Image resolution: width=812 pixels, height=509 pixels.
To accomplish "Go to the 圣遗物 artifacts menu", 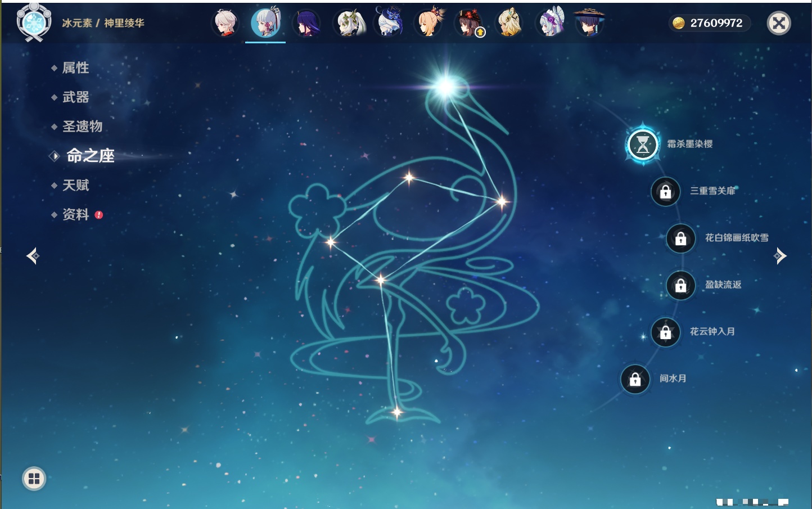I will 82,127.
